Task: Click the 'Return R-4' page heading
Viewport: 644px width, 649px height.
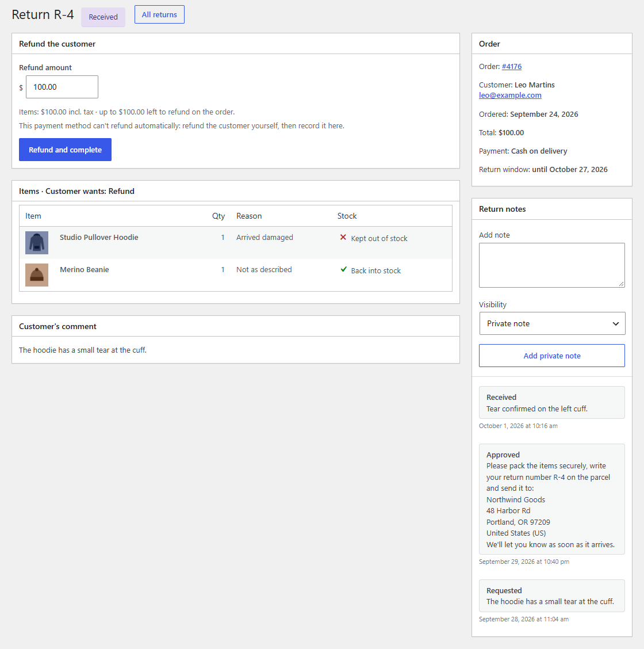Action: (43, 14)
